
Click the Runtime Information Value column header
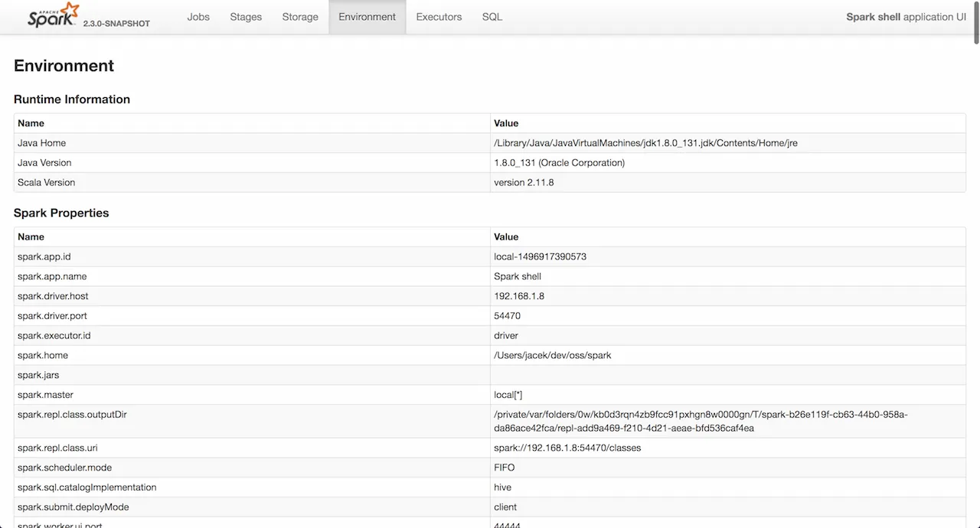[506, 123]
